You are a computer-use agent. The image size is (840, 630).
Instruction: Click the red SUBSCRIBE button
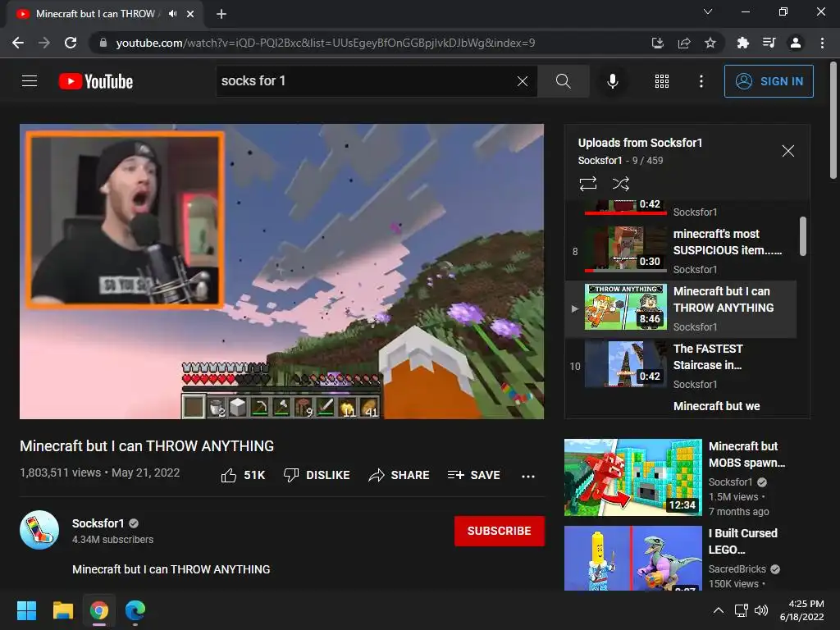click(x=500, y=531)
